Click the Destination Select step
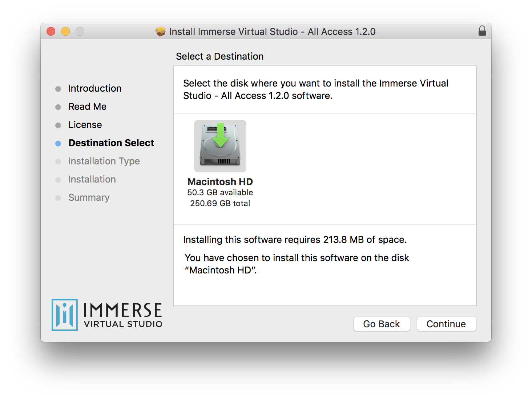 pyautogui.click(x=111, y=143)
